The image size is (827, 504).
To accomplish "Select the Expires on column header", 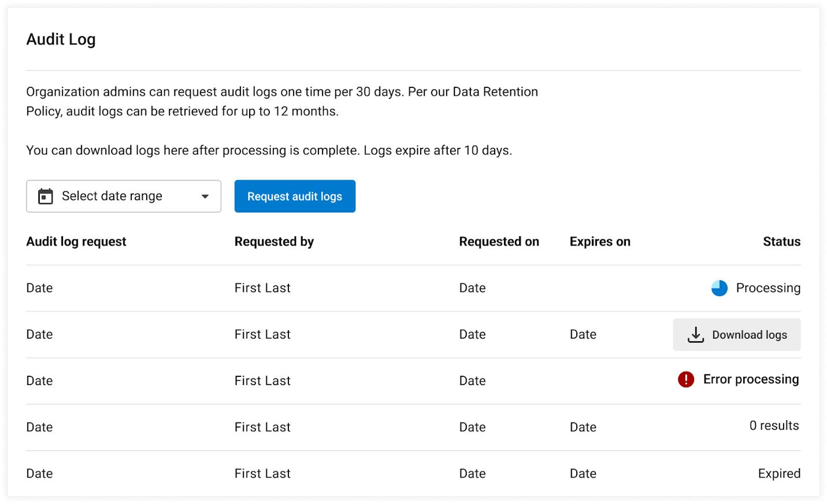I will 600,241.
